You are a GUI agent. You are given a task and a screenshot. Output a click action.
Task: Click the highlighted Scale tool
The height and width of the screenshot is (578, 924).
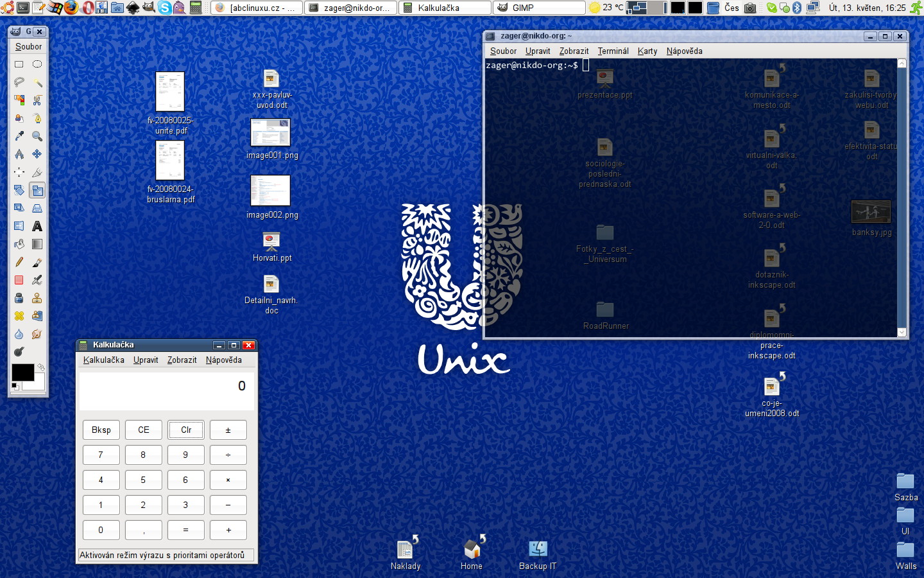37,190
